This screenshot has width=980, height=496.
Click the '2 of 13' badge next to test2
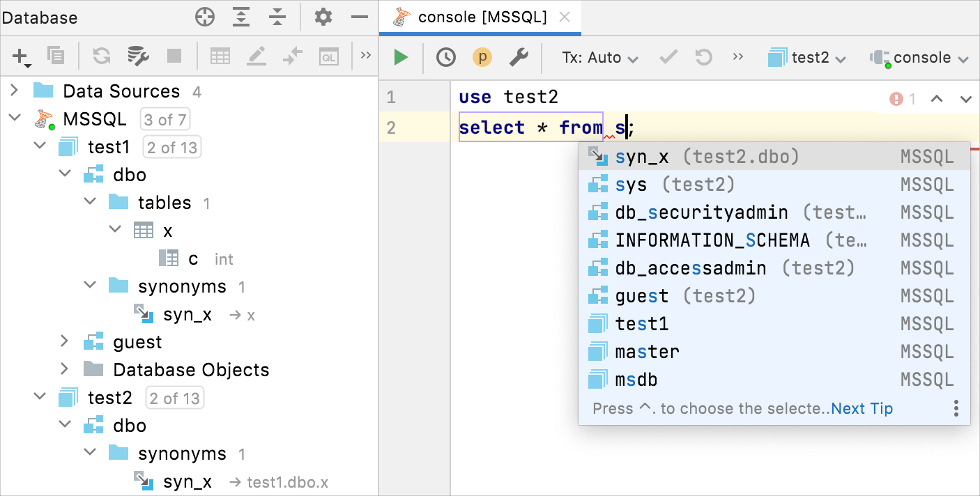174,398
